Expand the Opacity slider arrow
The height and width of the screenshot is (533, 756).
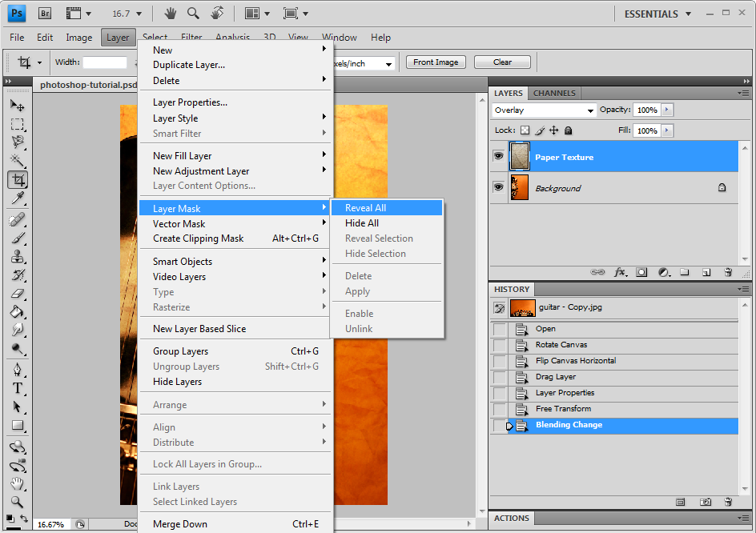coord(667,110)
